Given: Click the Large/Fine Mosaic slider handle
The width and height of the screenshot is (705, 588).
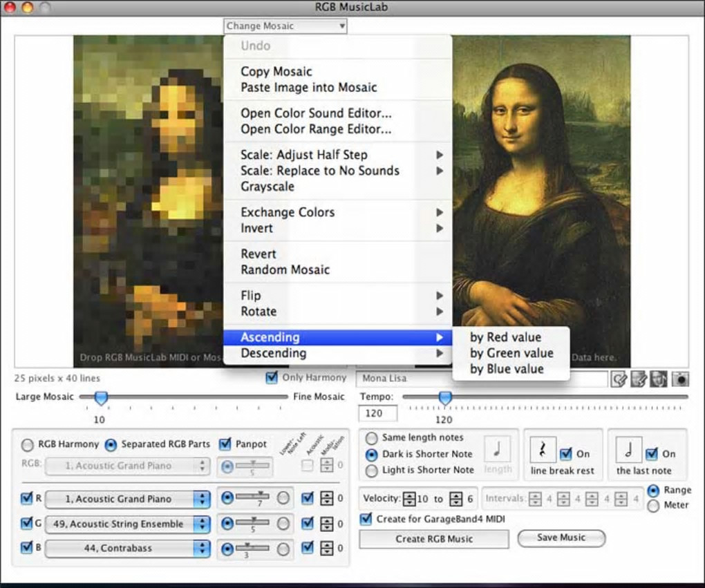Looking at the screenshot, I should pyautogui.click(x=101, y=398).
